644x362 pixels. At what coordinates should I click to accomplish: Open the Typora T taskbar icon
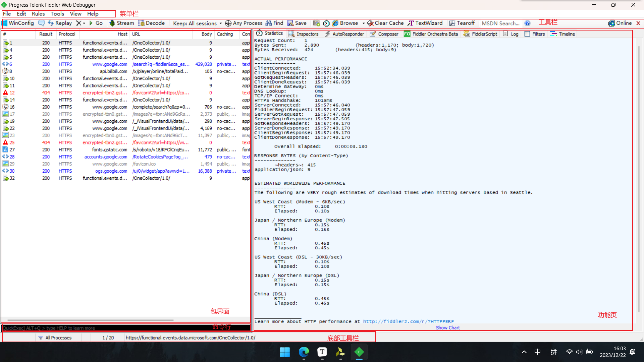[322, 352]
